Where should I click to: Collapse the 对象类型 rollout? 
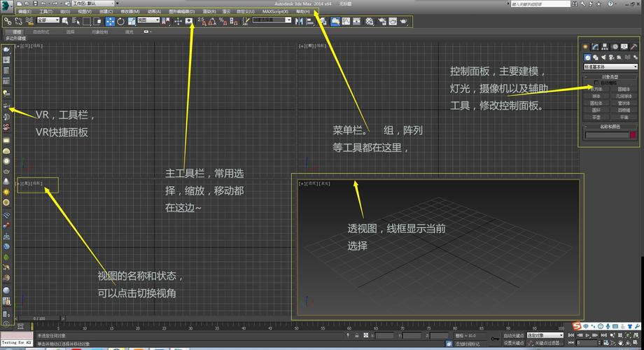[610, 76]
